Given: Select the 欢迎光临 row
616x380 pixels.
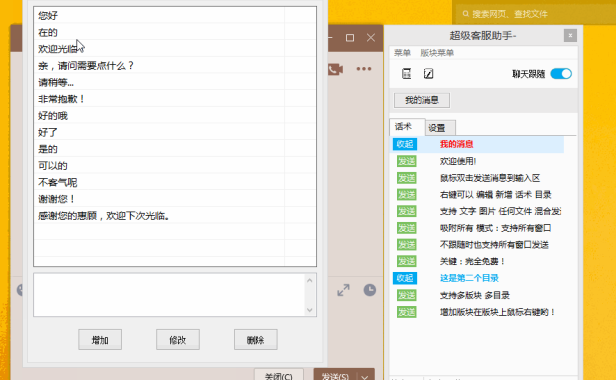Looking at the screenshot, I should pos(175,49).
